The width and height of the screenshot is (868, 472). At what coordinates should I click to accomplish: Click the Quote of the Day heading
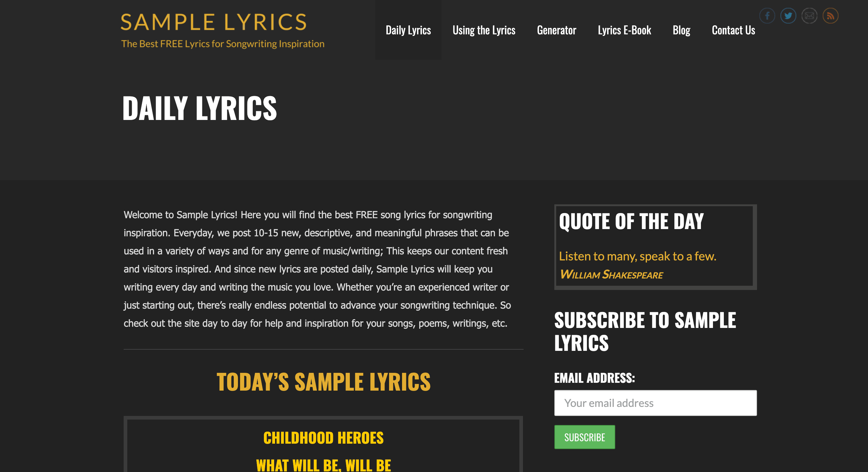click(631, 221)
